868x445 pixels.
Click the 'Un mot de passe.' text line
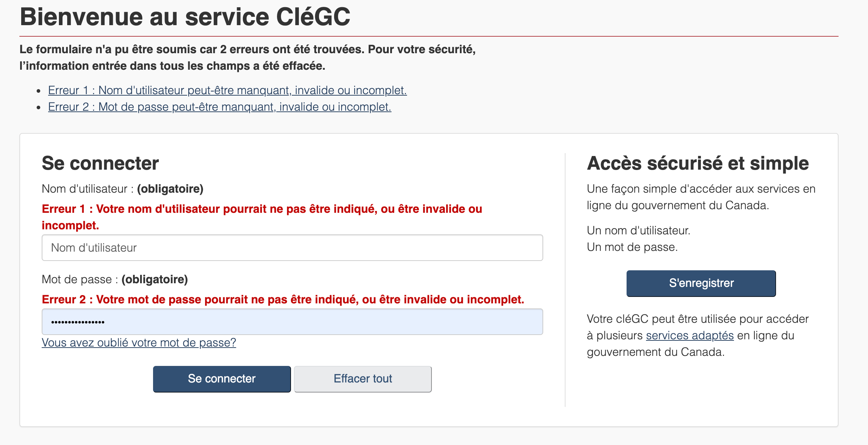coord(632,247)
